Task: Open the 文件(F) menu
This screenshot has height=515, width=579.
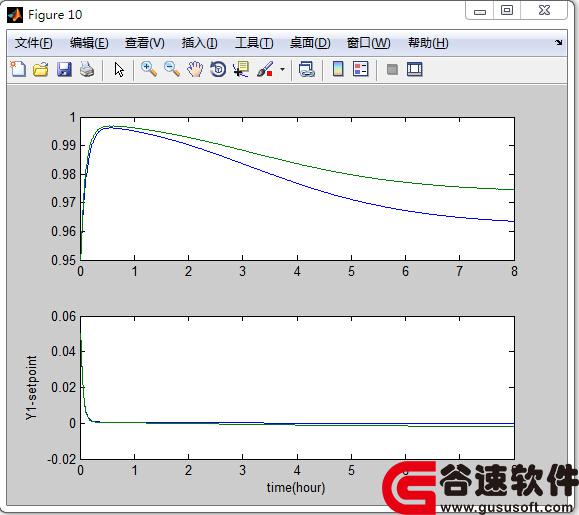Action: [x=34, y=43]
